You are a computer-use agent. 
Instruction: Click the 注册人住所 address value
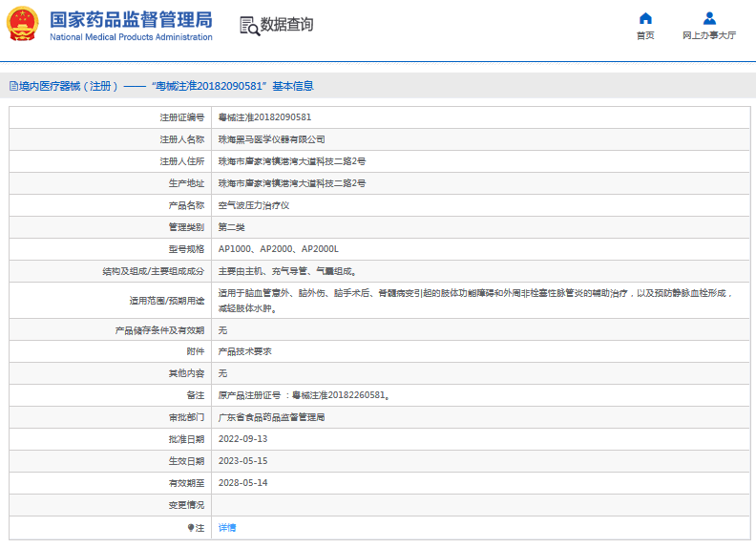coord(292,161)
